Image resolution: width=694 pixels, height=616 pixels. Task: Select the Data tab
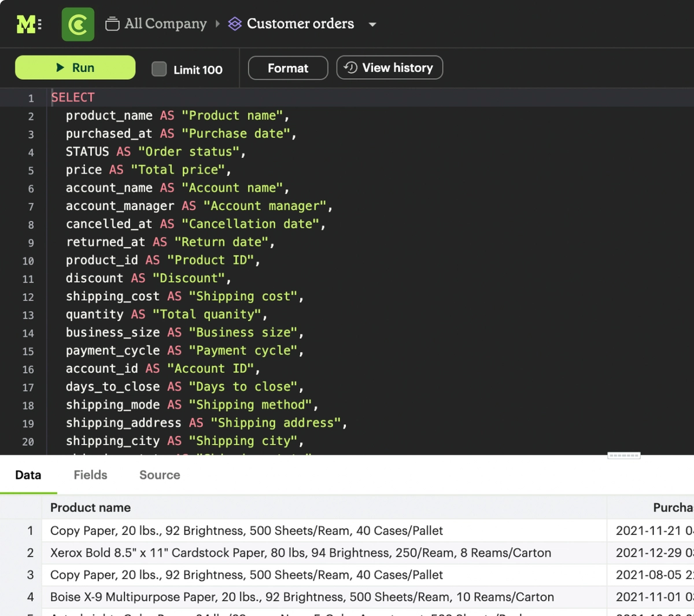pos(28,475)
